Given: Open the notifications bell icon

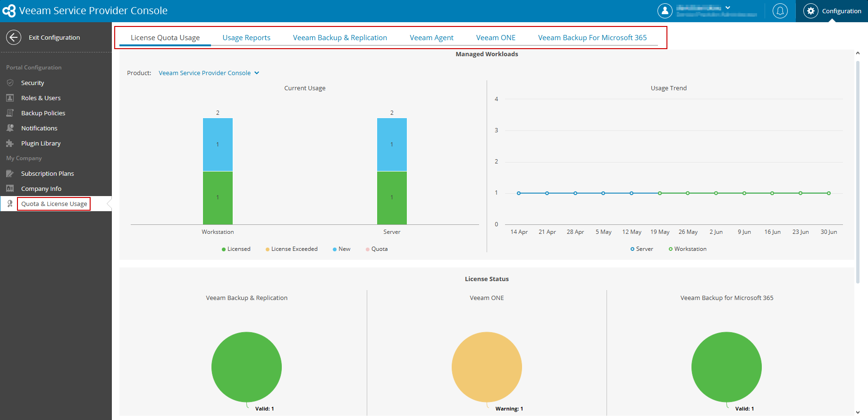Looking at the screenshot, I should click(x=780, y=10).
